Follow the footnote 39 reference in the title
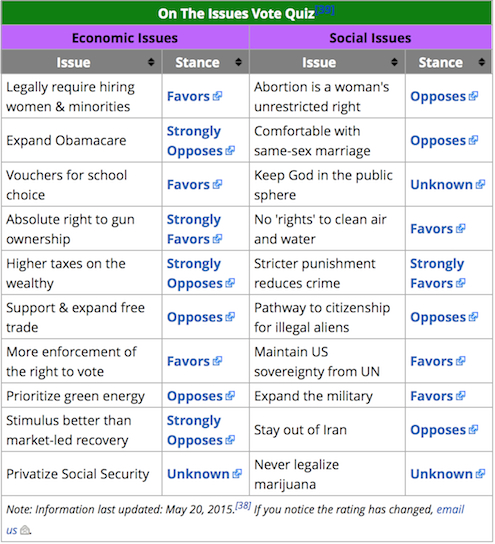 [x=325, y=10]
